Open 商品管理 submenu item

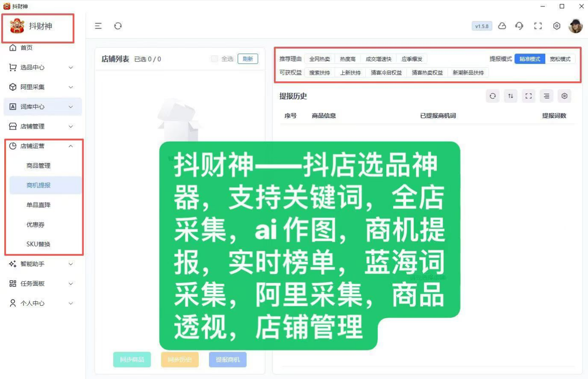click(x=39, y=166)
